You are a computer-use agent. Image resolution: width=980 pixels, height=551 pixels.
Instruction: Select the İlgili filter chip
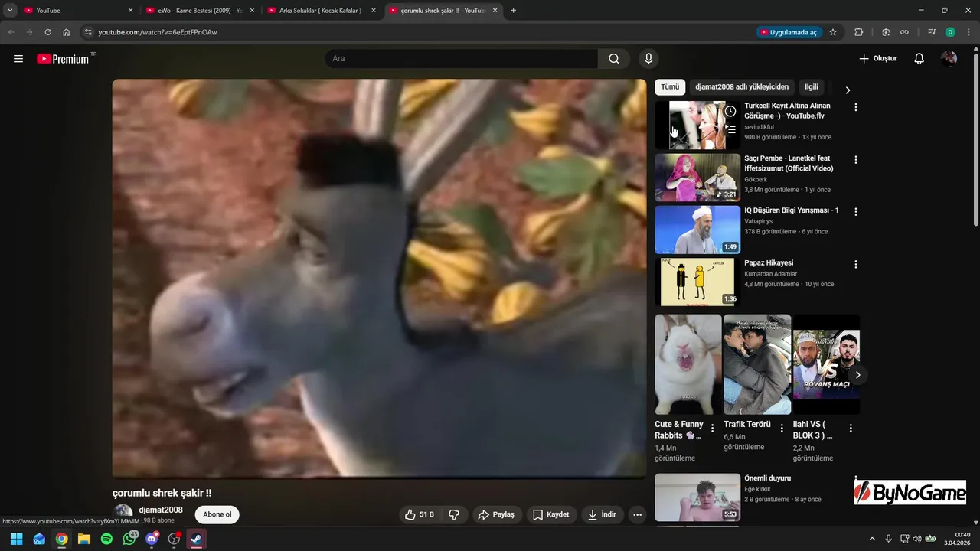(x=812, y=87)
